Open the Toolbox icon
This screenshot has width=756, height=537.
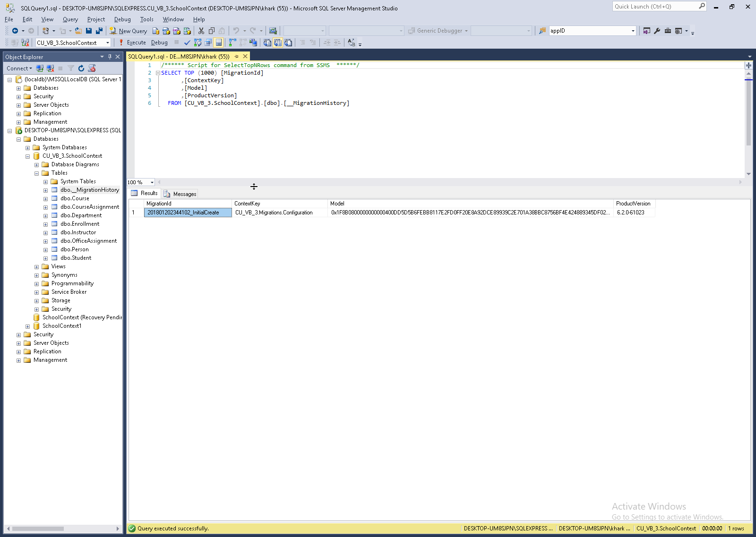pyautogui.click(x=668, y=31)
